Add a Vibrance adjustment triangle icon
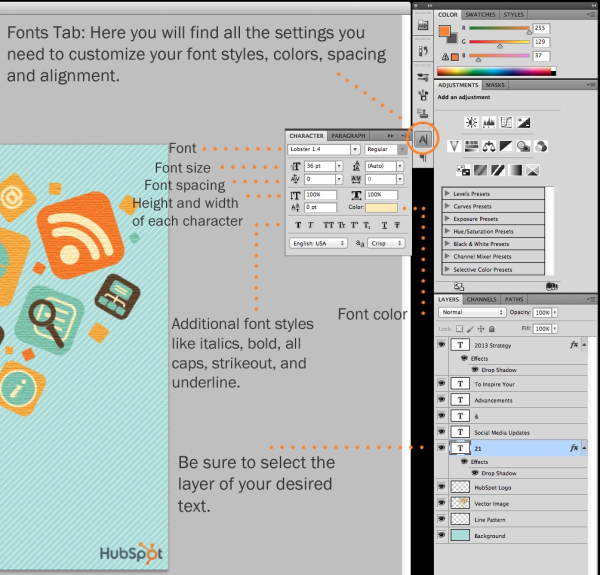 [454, 146]
